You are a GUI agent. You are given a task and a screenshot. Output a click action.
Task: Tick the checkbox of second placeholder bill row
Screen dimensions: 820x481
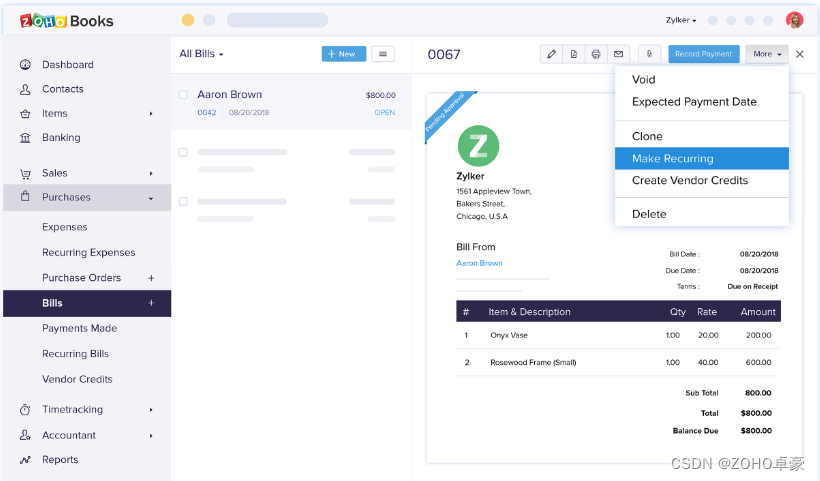(183, 152)
